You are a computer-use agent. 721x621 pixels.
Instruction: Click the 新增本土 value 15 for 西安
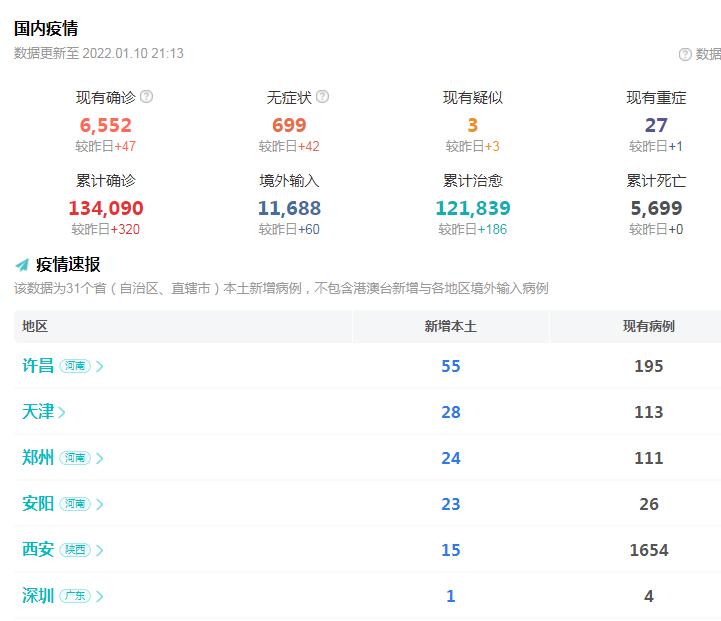tap(451, 550)
